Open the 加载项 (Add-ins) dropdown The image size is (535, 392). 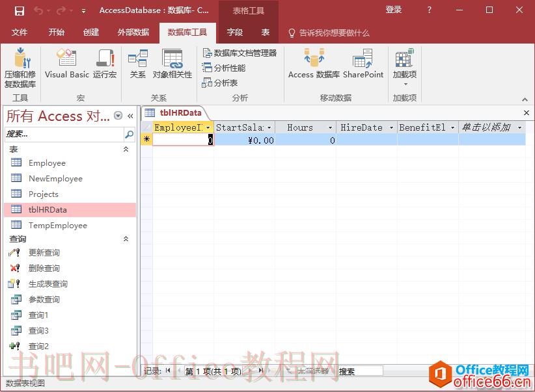click(x=405, y=68)
